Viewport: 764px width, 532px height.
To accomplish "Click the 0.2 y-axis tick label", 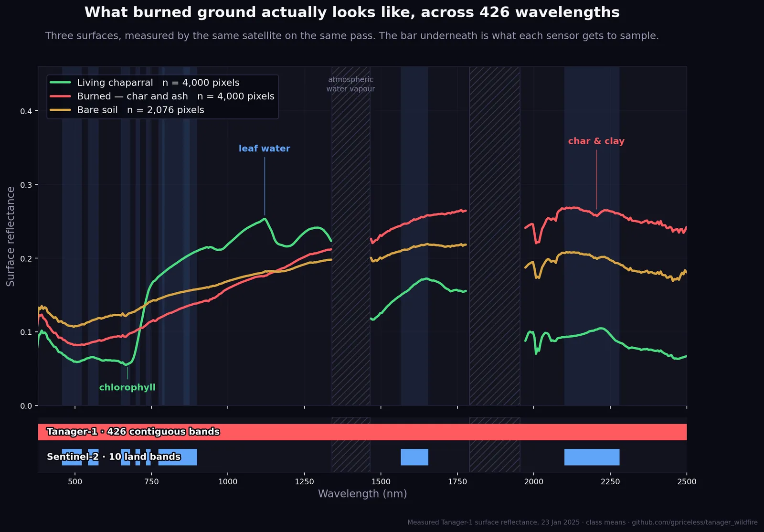I will click(x=26, y=258).
